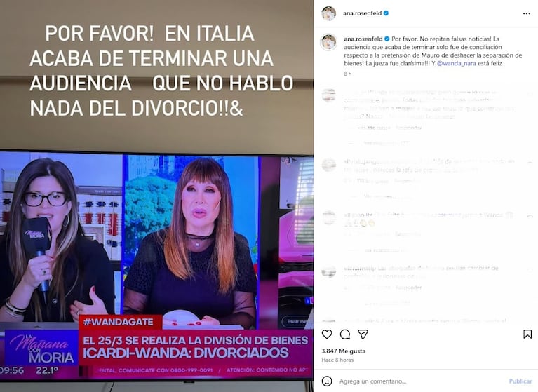Open the ana.rosenfeld username in the caption
The height and width of the screenshot is (392, 538).
coord(363,39)
